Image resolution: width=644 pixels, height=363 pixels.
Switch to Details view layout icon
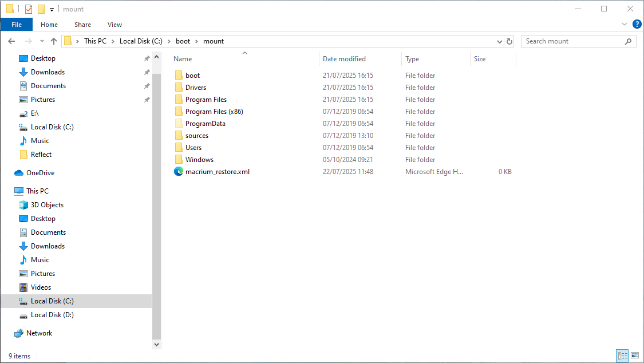pos(623,355)
